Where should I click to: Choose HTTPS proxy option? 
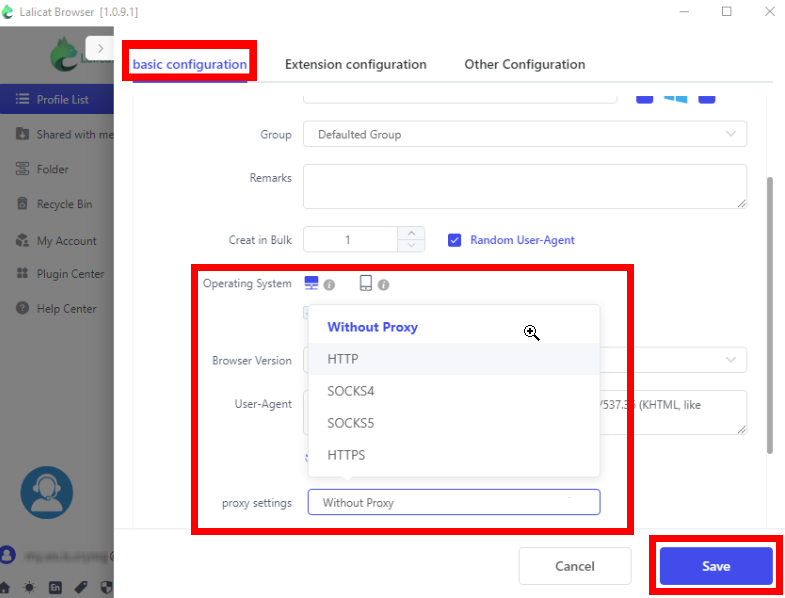[x=454, y=455]
